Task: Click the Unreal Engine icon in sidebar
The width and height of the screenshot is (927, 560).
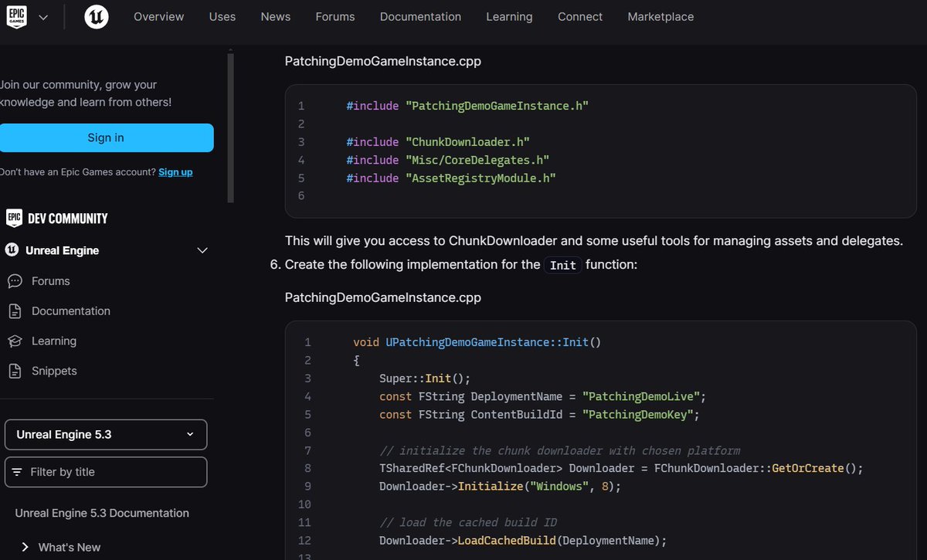Action: tap(12, 250)
